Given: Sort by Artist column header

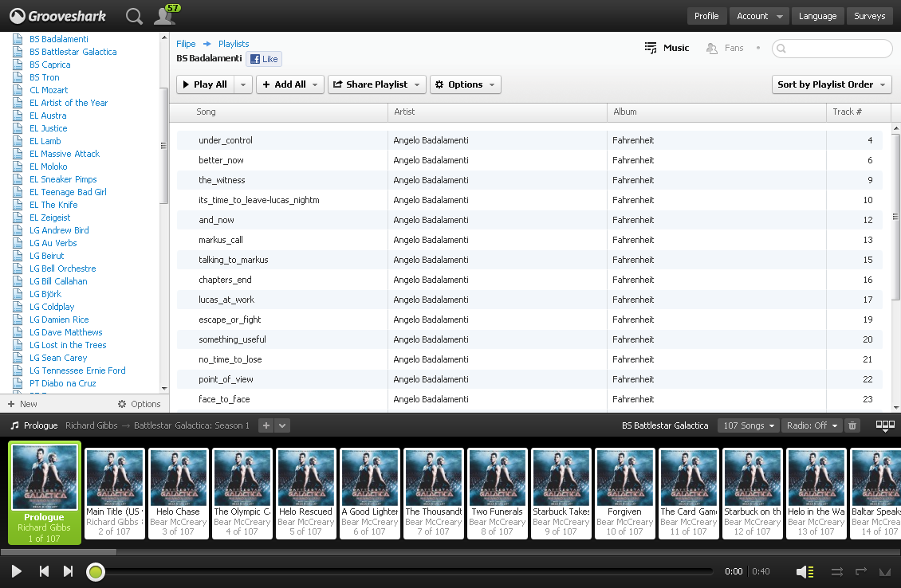Looking at the screenshot, I should point(498,112).
